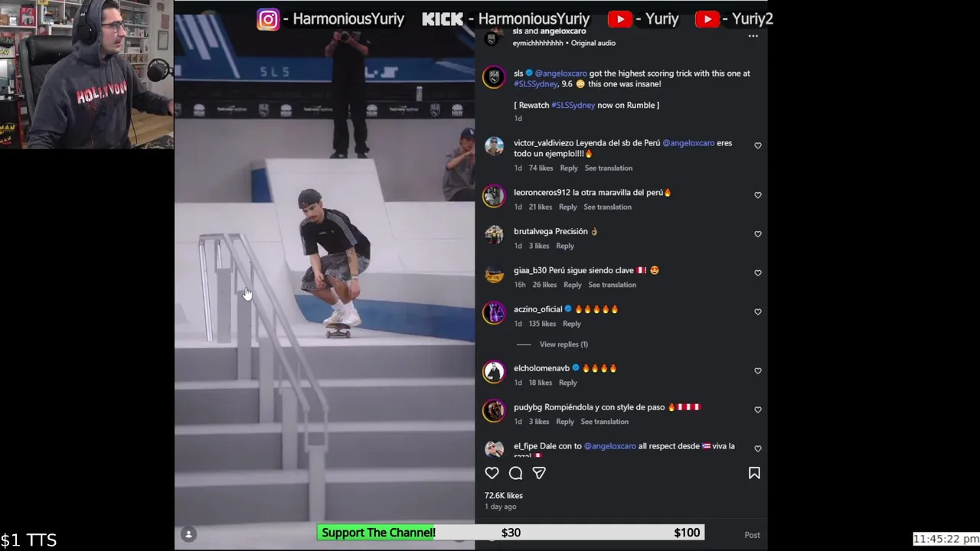Open the three-dot post options menu
The width and height of the screenshot is (980, 551).
pyautogui.click(x=753, y=36)
